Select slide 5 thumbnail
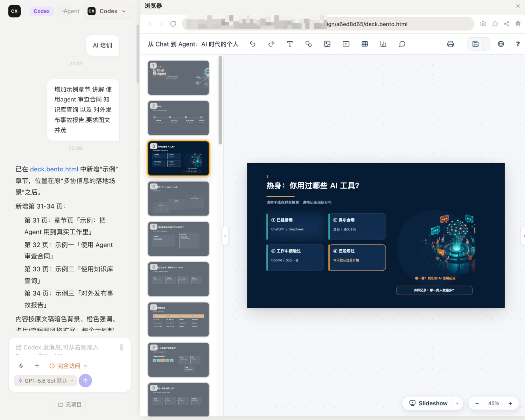The width and height of the screenshot is (525, 420). pos(178,239)
